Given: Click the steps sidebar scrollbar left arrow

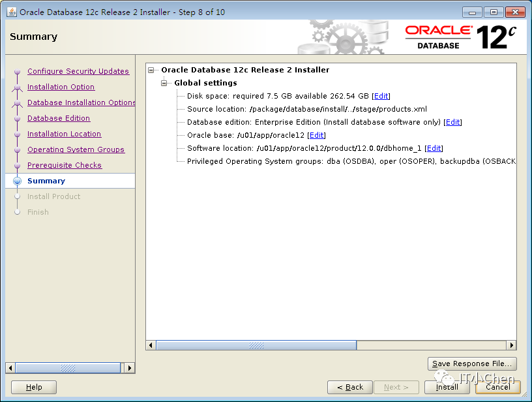Looking at the screenshot, I should coord(10,368).
